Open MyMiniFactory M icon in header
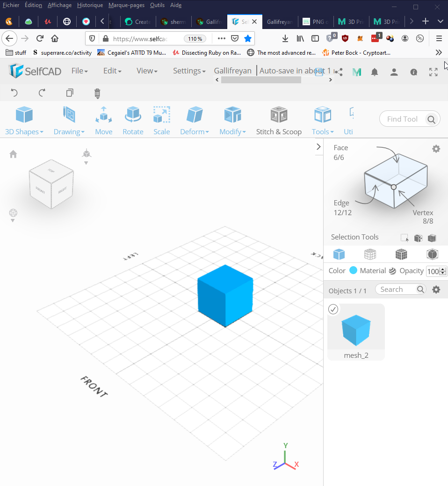Image resolution: width=448 pixels, height=486 pixels. 357,72
